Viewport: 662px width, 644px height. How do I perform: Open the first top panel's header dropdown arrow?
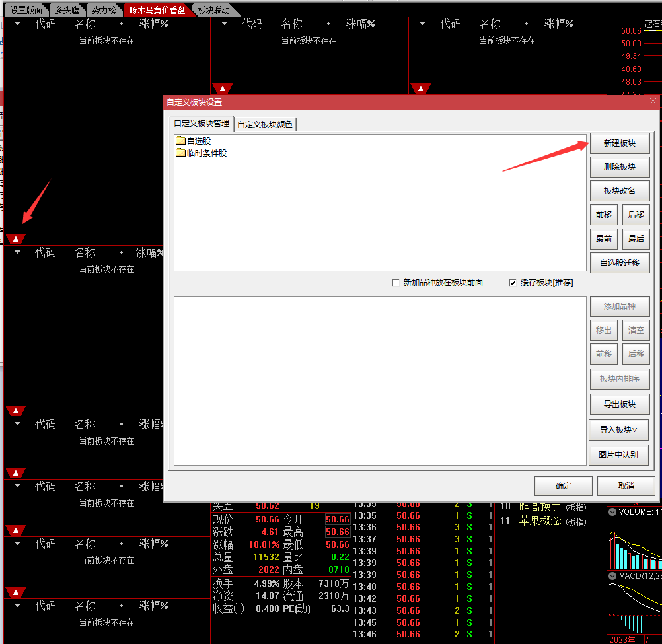(x=17, y=24)
